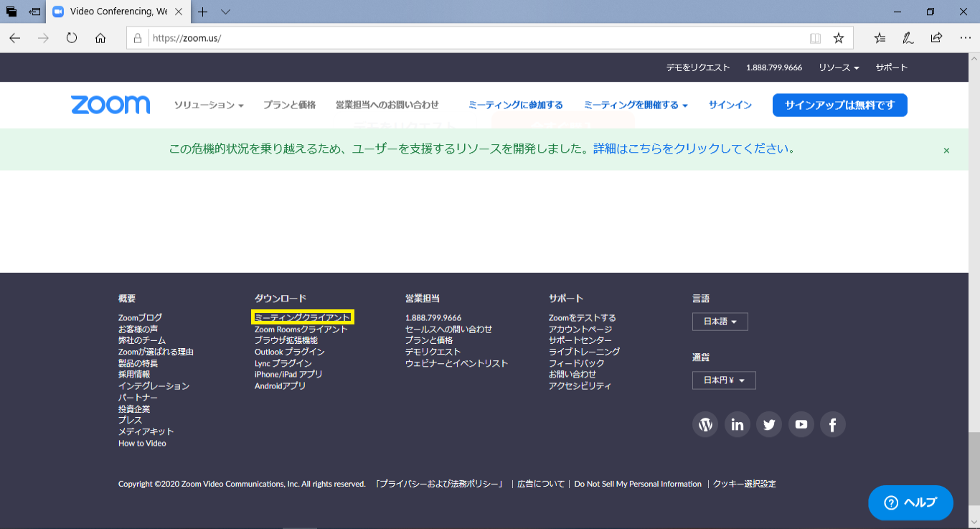Expand the リソース dropdown

pyautogui.click(x=839, y=67)
